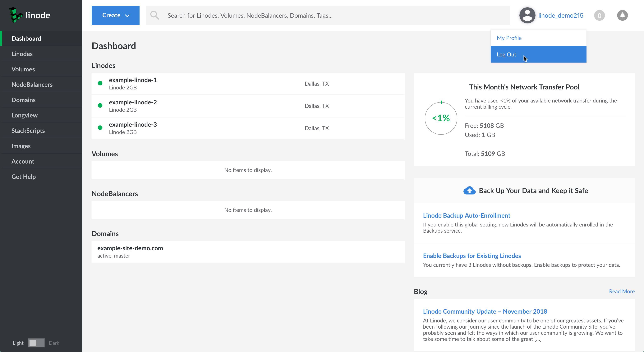The height and width of the screenshot is (352, 644).
Task: Open the Images section
Action: 21,146
